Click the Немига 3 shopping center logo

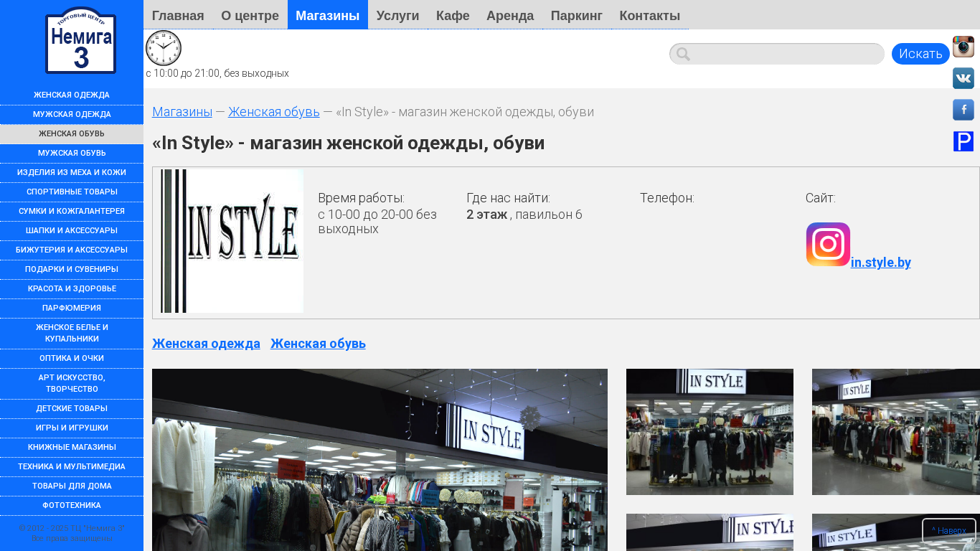click(80, 40)
